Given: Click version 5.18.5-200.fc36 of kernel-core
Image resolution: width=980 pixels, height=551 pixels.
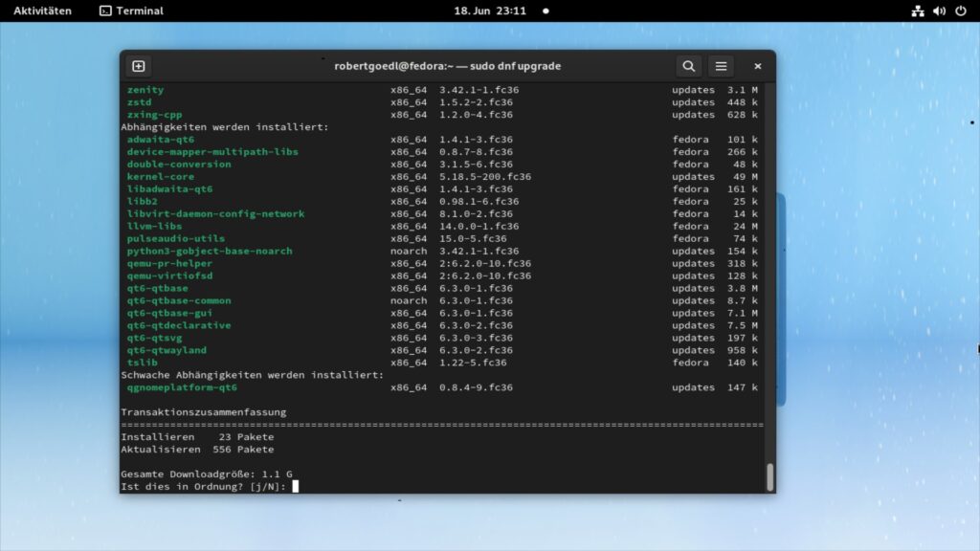Looking at the screenshot, I should pos(485,177).
